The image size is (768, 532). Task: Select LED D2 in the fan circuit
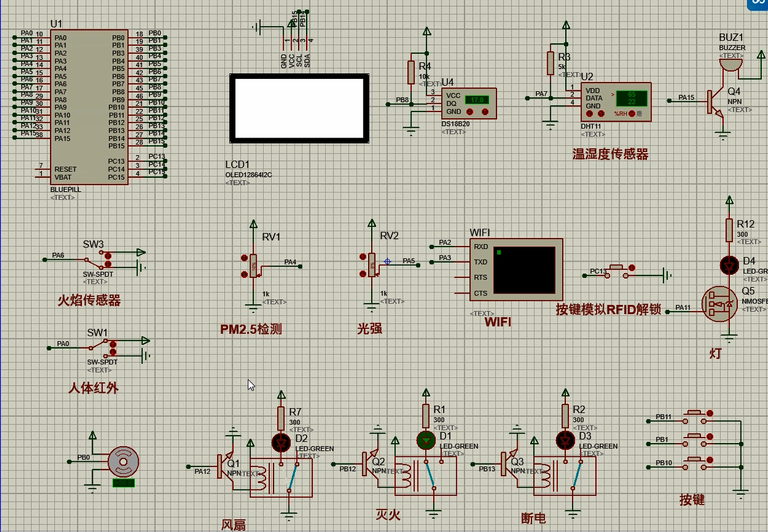tap(281, 442)
